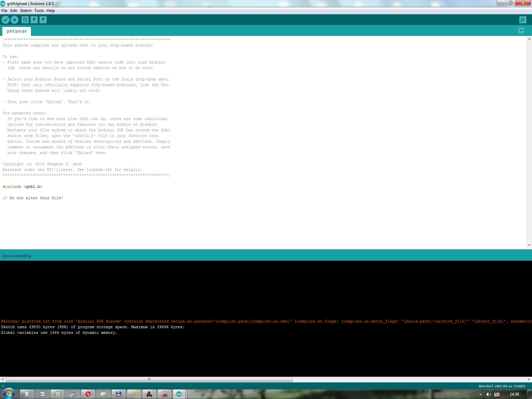The image size is (532, 399).
Task: Click the 'For advanced users:' comment line
Action: (x=25, y=113)
